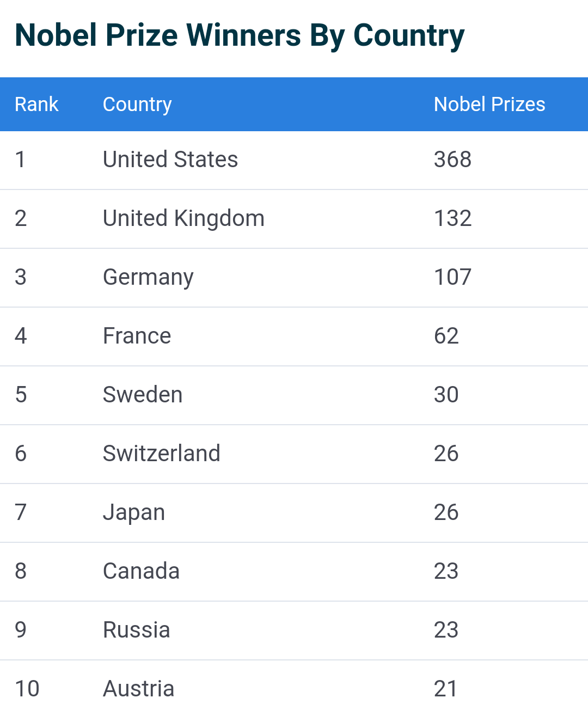Screen dimensions: 588x716
Task: Select the United States country cell
Action: pos(170,160)
